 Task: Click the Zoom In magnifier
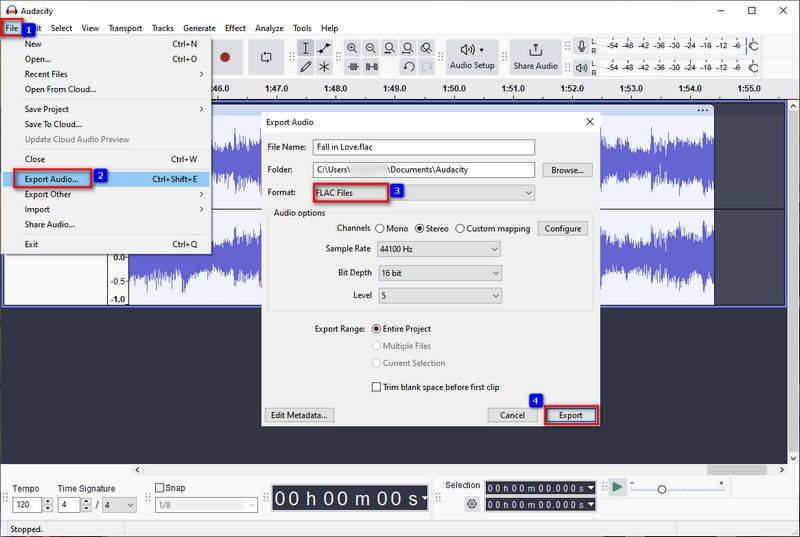point(352,48)
